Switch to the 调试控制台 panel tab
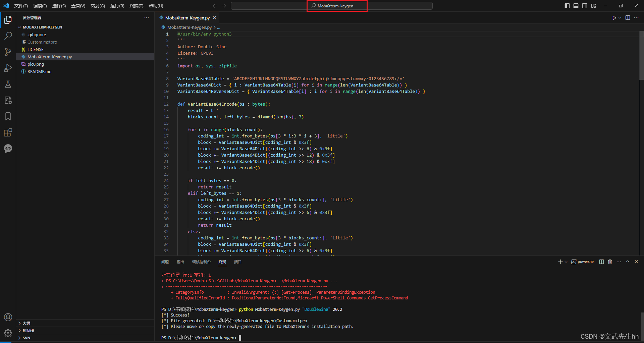 point(201,262)
